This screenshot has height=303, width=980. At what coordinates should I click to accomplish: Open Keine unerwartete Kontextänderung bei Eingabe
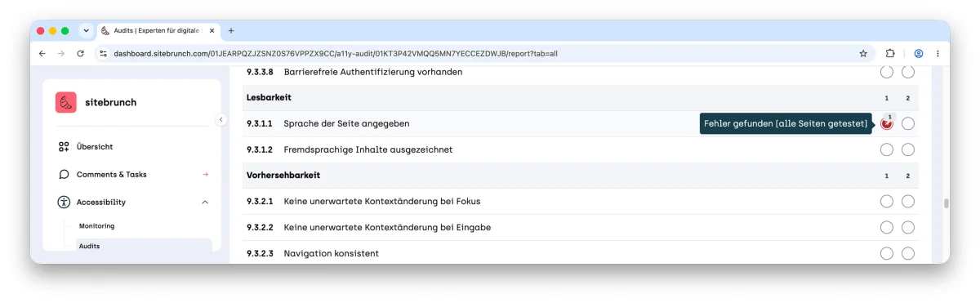[x=387, y=228]
